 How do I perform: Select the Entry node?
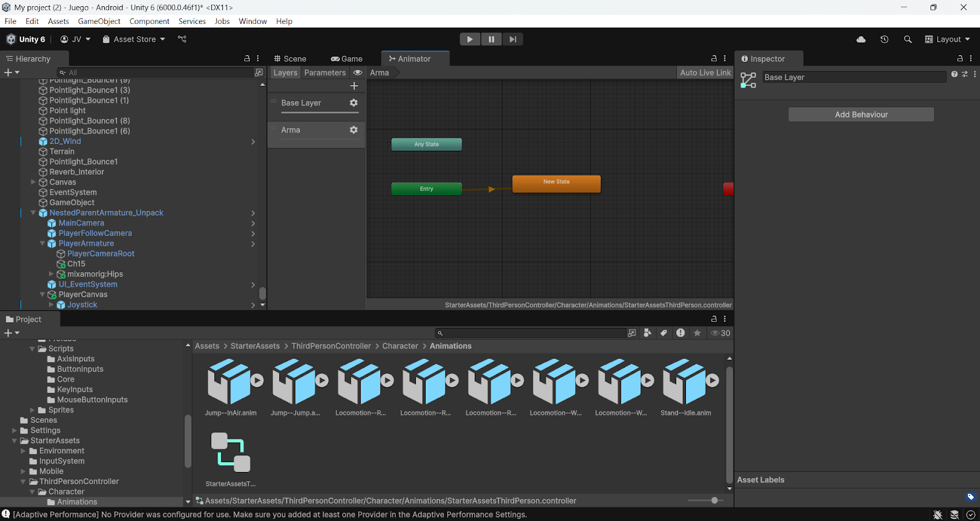pyautogui.click(x=426, y=189)
